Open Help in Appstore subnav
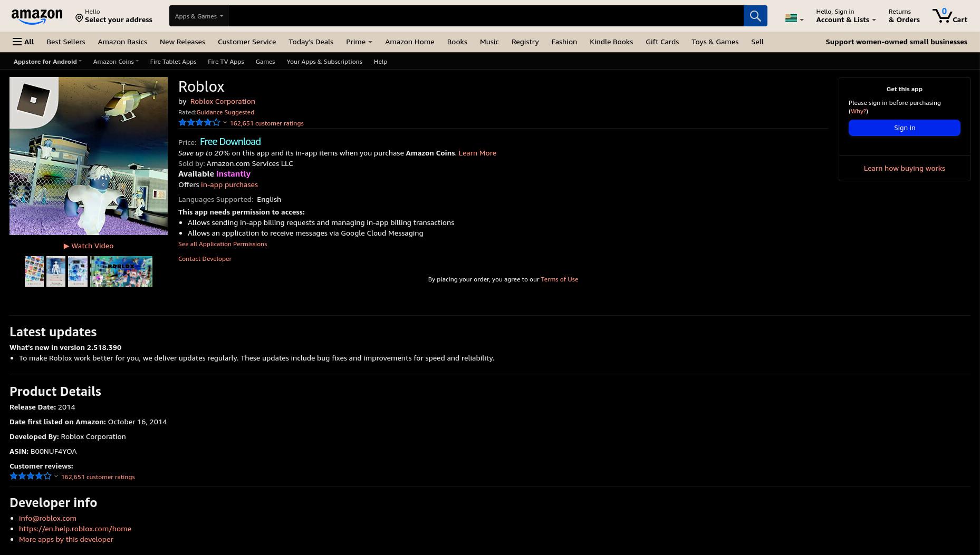The image size is (980, 555). (x=380, y=62)
